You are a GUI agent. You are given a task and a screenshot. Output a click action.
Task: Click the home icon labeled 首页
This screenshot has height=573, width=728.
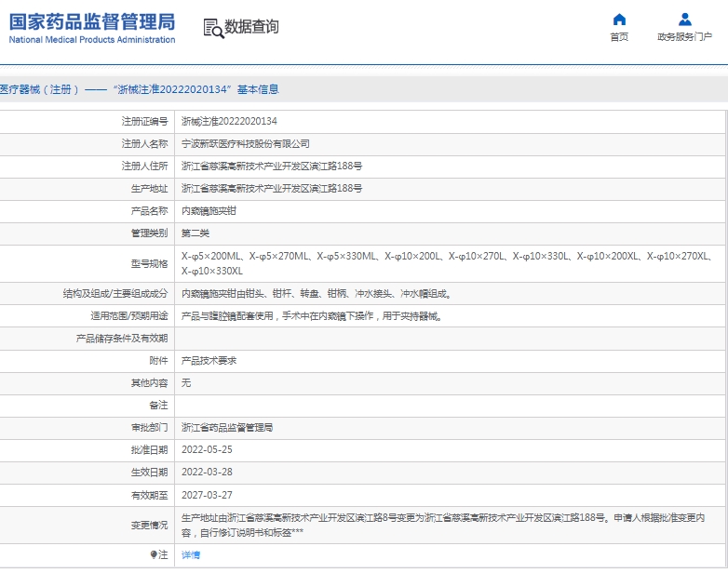coord(619,20)
